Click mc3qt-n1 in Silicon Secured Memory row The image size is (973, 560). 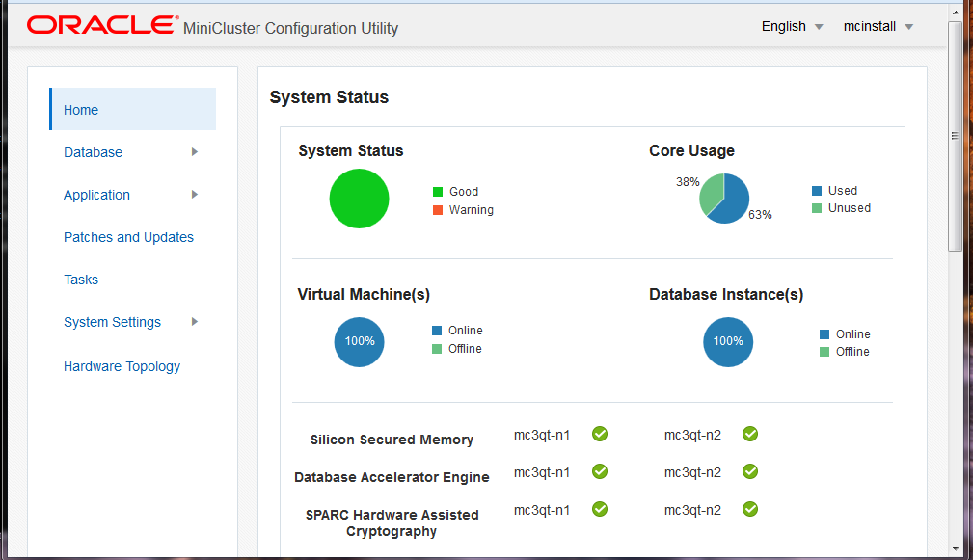542,435
